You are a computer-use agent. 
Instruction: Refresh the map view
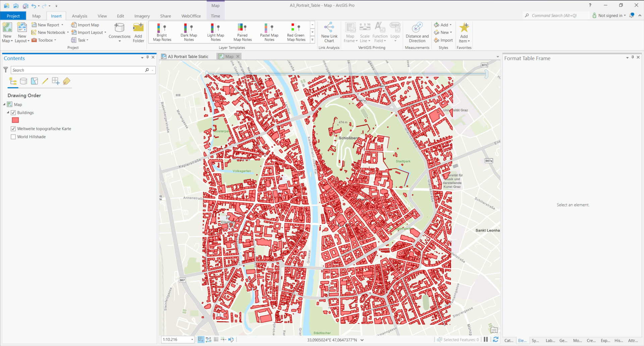(x=495, y=340)
